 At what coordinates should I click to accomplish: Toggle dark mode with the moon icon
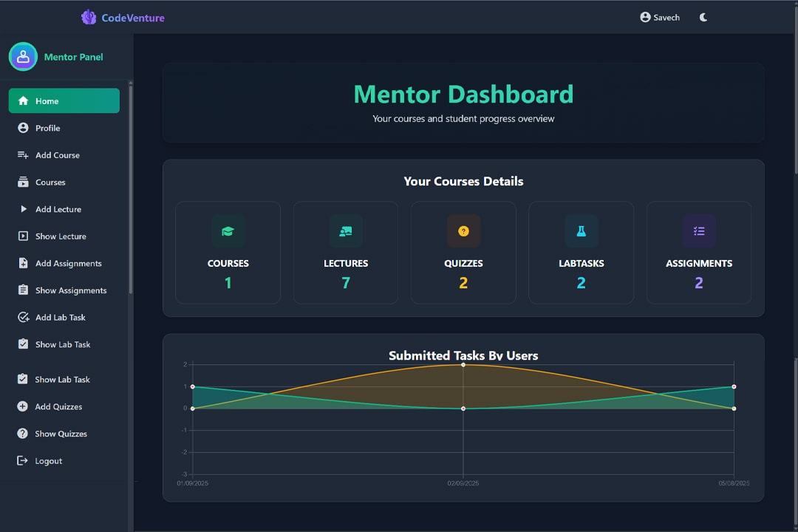(703, 17)
